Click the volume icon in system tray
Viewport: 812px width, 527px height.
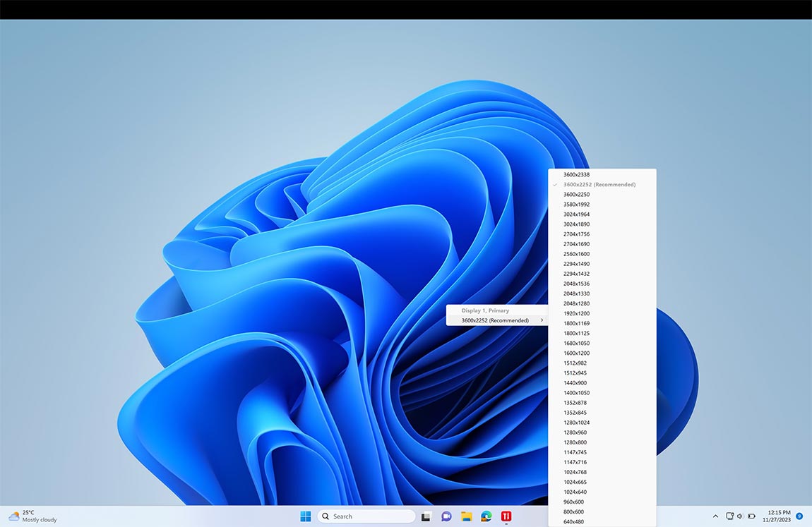point(740,516)
